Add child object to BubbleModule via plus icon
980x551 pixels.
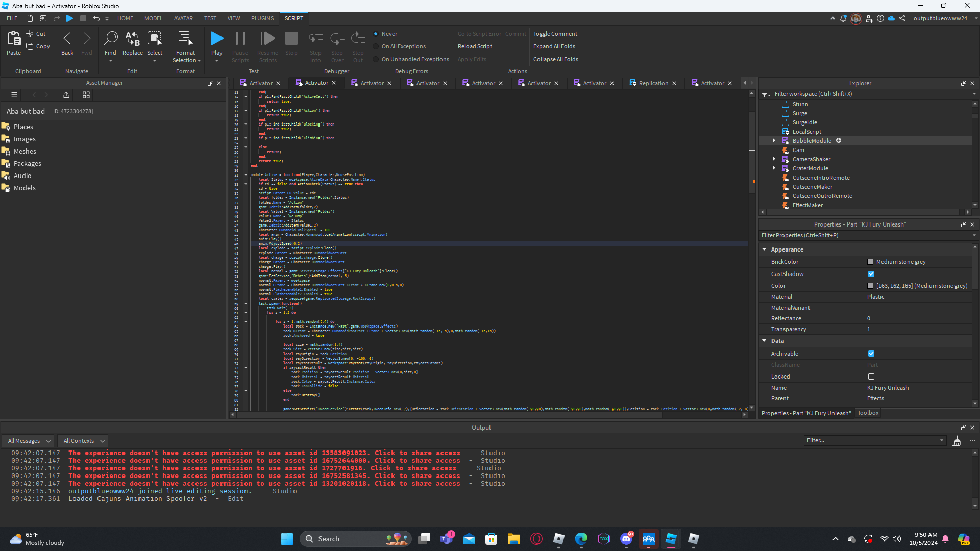(839, 141)
